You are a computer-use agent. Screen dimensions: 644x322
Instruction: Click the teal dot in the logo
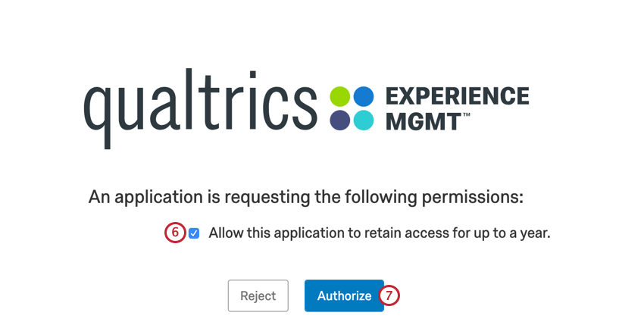tap(364, 120)
